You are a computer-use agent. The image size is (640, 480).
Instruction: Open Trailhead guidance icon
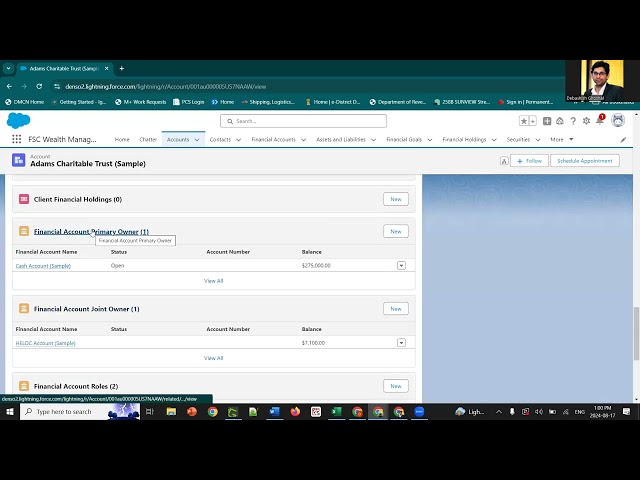pyautogui.click(x=560, y=121)
